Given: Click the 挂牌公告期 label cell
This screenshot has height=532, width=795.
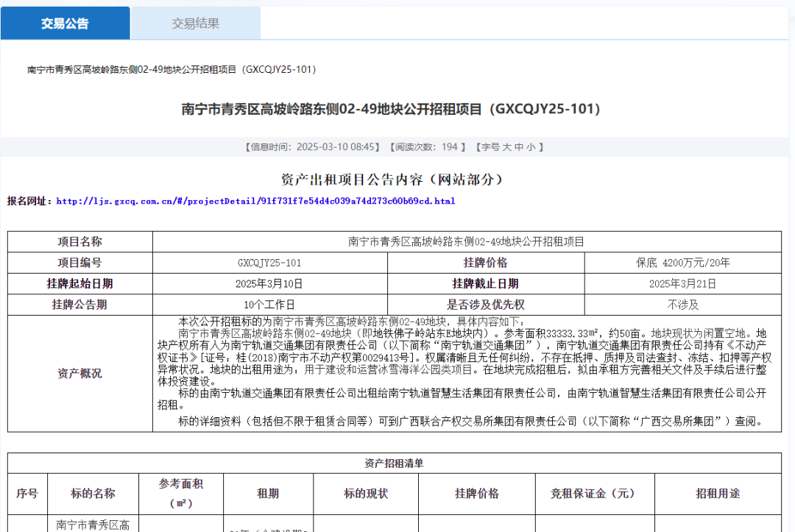Looking at the screenshot, I should pyautogui.click(x=80, y=305).
